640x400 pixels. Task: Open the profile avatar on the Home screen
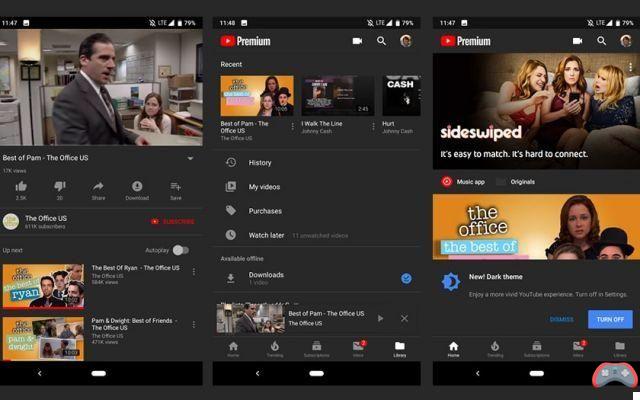tap(626, 41)
